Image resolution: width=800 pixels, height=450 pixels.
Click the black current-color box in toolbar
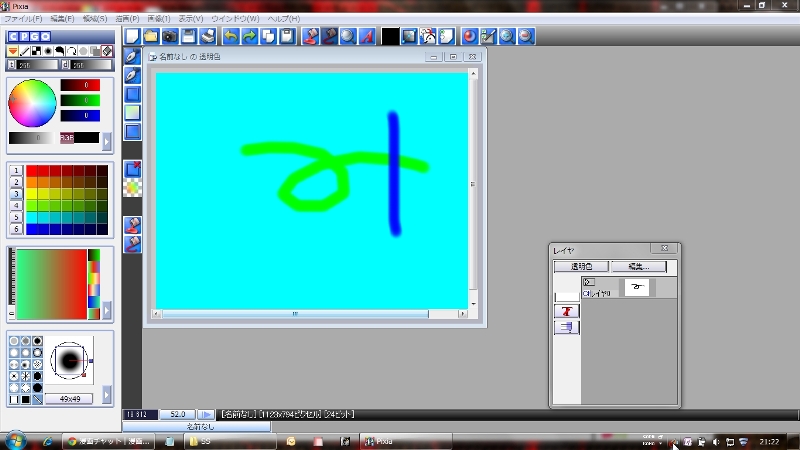[390, 36]
